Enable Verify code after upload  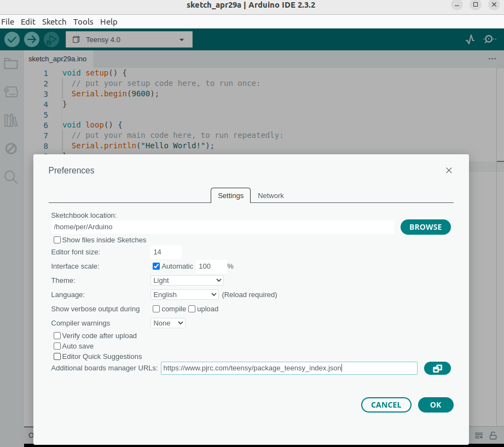click(57, 335)
